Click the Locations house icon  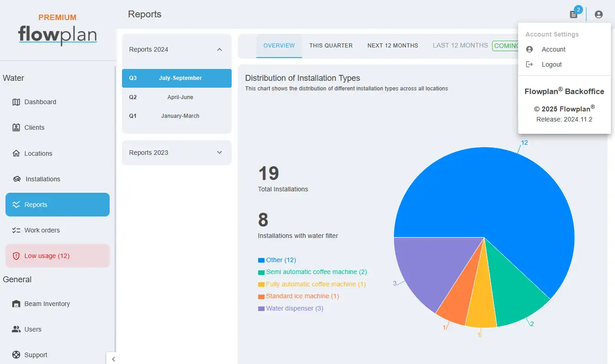pyautogui.click(x=16, y=153)
